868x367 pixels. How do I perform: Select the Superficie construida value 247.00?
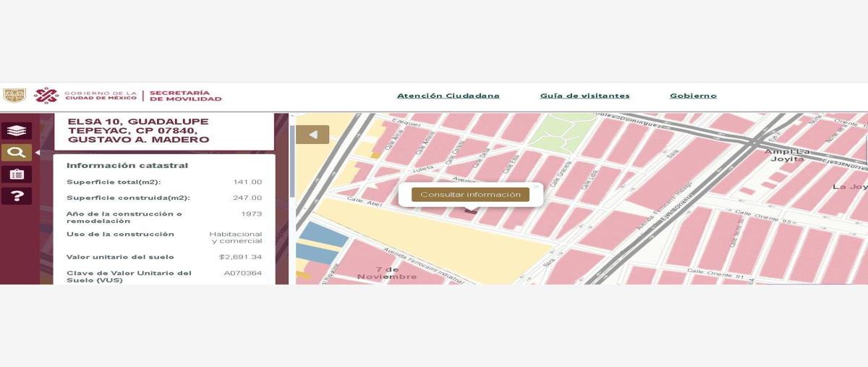tap(247, 198)
